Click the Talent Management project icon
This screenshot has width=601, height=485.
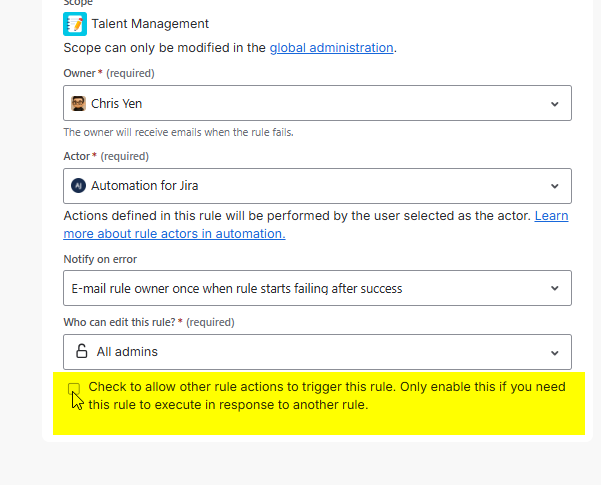(x=75, y=24)
